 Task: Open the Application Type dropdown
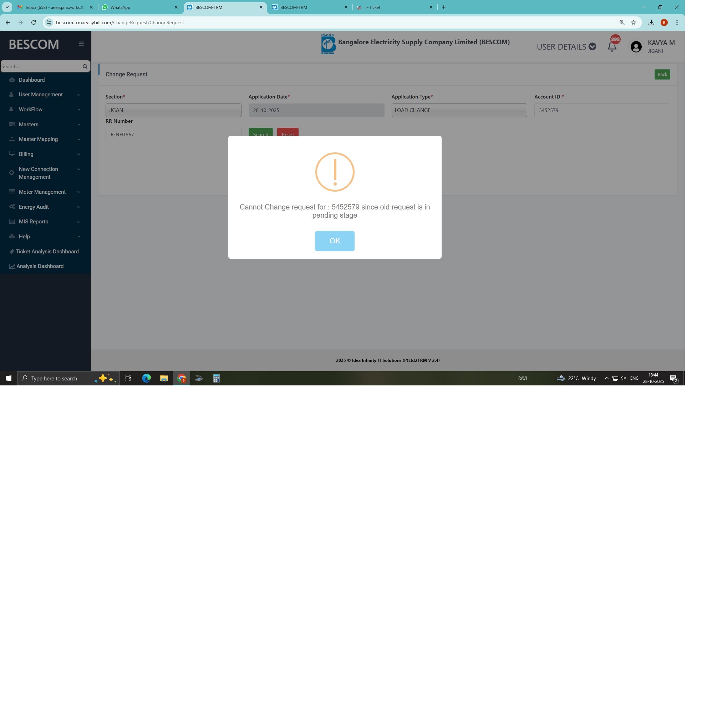pyautogui.click(x=459, y=110)
